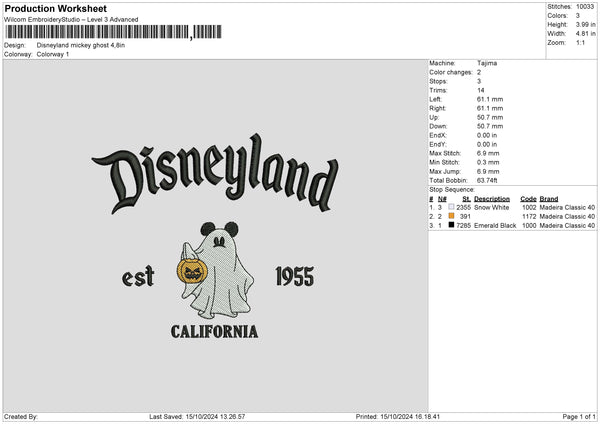This screenshot has width=600, height=424.
Task: Click the Stops value 3
Action: tap(479, 81)
